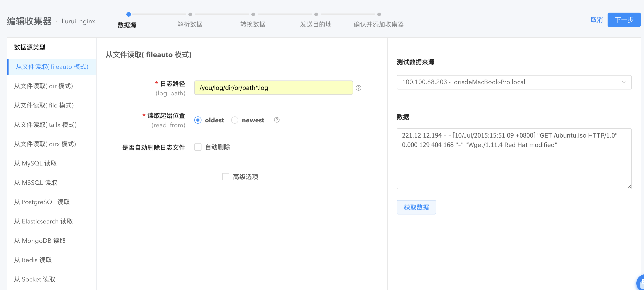The image size is (644, 290).
Task: Select 从 Redis 读取 source type
Action: pos(51,260)
